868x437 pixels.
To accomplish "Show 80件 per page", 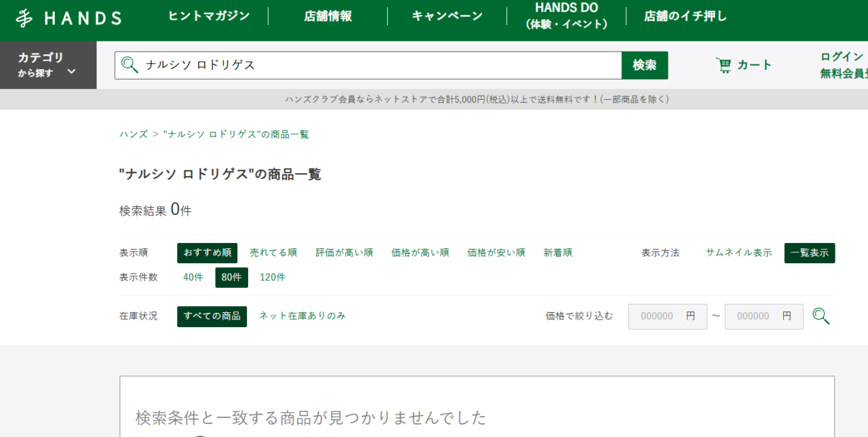I will [x=232, y=278].
